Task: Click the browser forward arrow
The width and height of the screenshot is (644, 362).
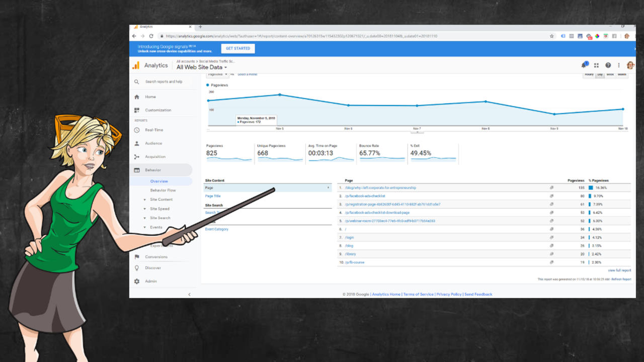Action: point(143,36)
